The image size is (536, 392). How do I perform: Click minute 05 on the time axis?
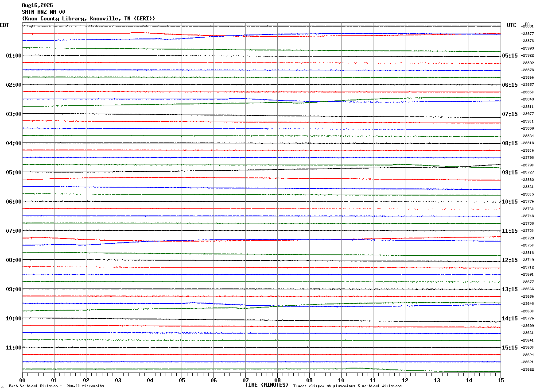point(182,380)
